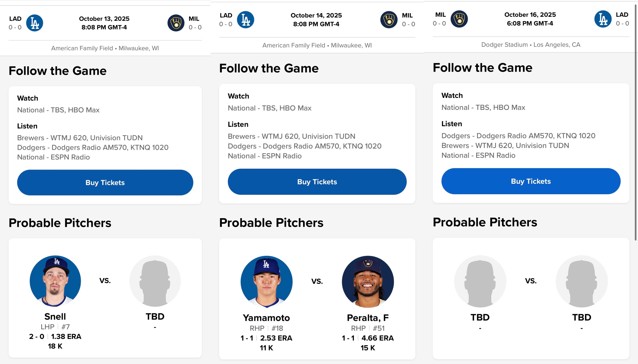This screenshot has height=364, width=638.
Task: Click the Yamamoto player name
Action: click(x=266, y=318)
